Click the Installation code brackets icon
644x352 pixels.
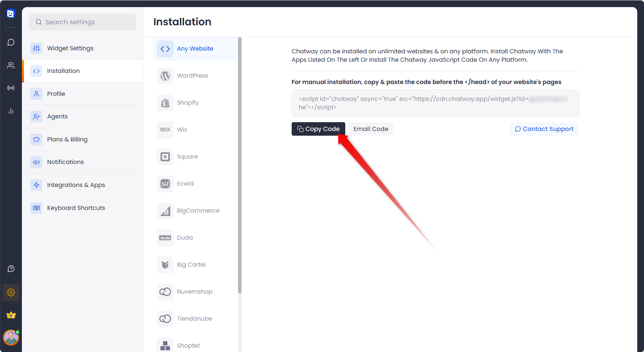coord(36,71)
